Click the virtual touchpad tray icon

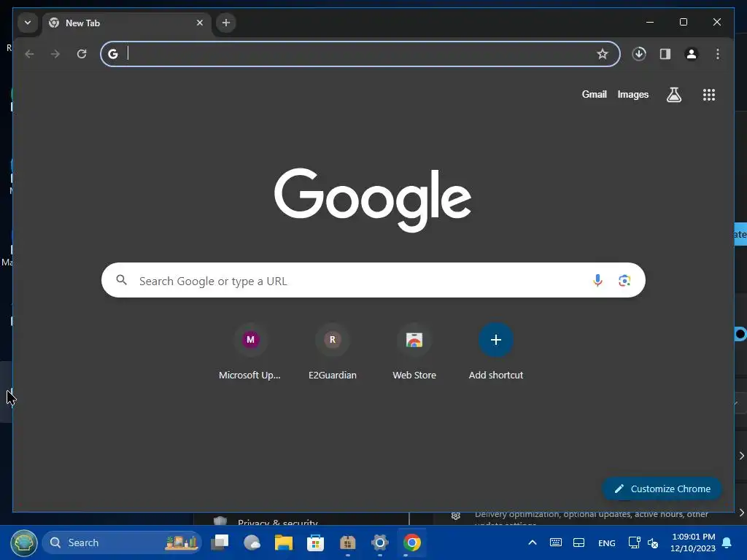(x=578, y=542)
